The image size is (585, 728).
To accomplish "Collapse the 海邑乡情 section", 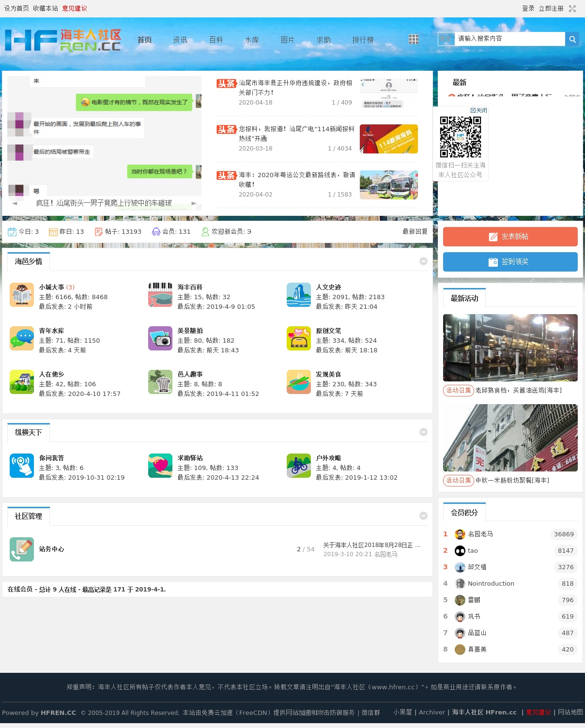I will (423, 261).
